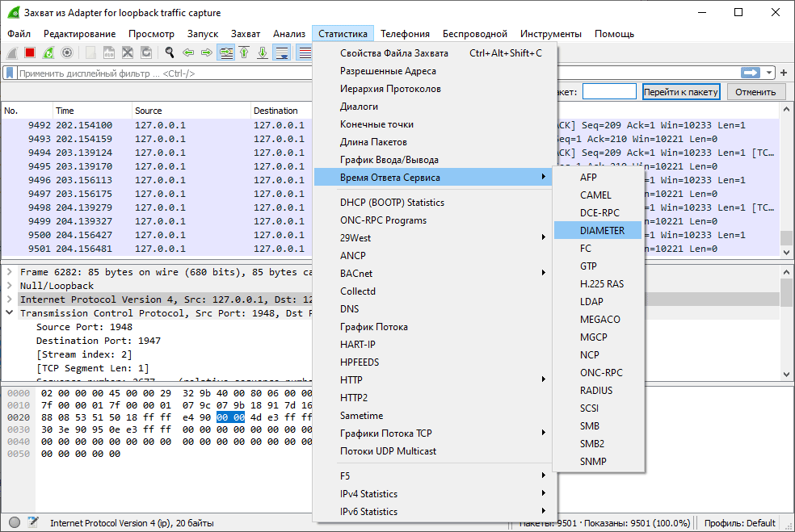Click the Time column header
The width and height of the screenshot is (795, 532).
(92, 111)
